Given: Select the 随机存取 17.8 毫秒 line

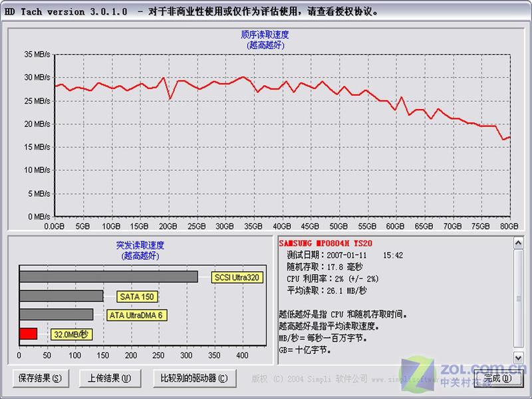Looking at the screenshot, I should coord(325,267).
